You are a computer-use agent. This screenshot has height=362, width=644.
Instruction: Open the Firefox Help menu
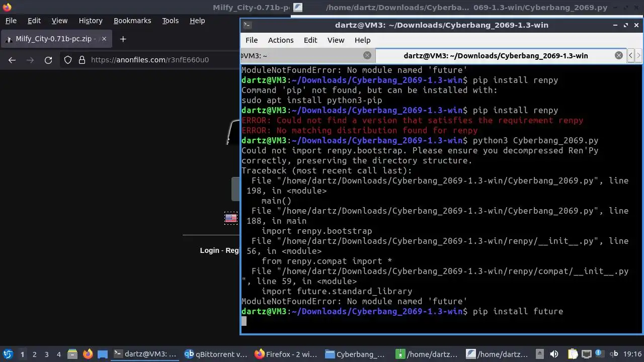[197, 21]
